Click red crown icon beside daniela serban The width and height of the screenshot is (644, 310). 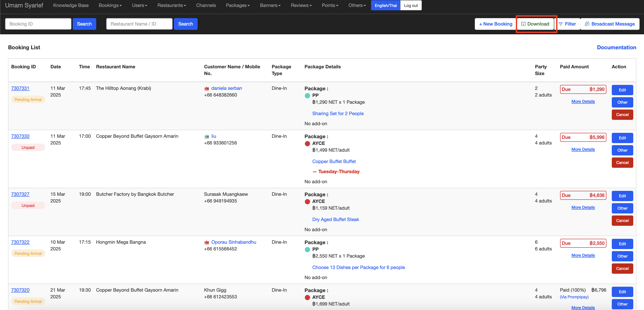(x=207, y=88)
